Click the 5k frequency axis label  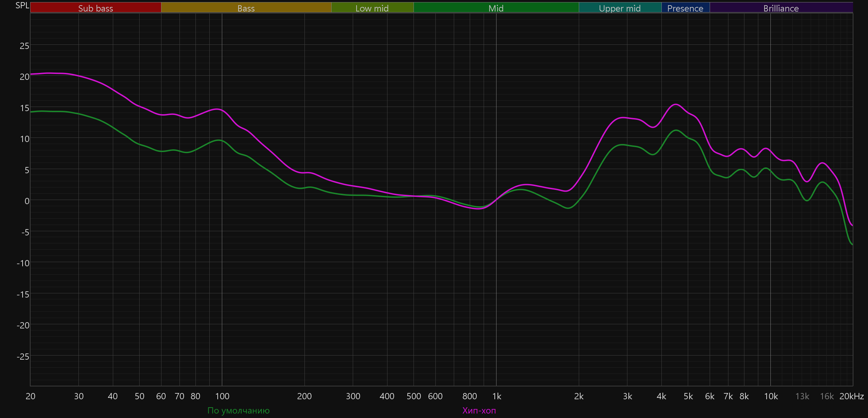(688, 396)
